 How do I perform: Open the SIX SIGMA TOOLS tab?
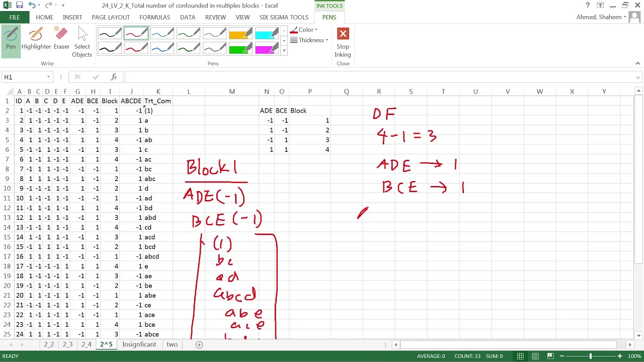[x=284, y=17]
